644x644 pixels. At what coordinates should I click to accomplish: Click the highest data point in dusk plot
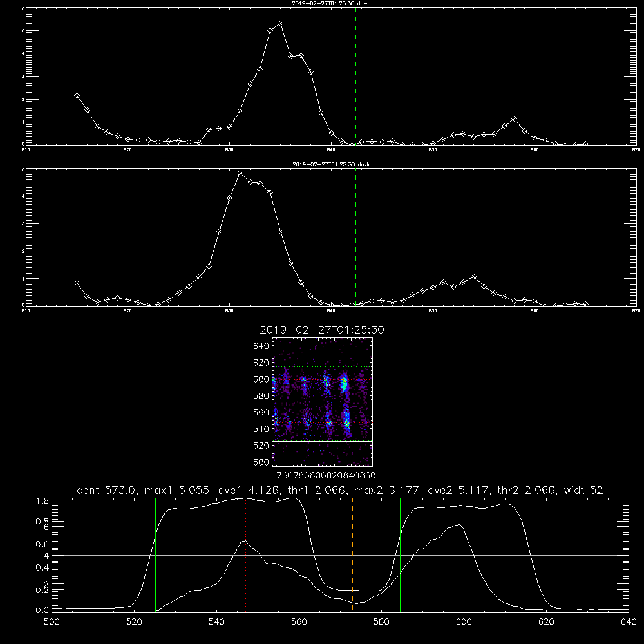tap(240, 173)
